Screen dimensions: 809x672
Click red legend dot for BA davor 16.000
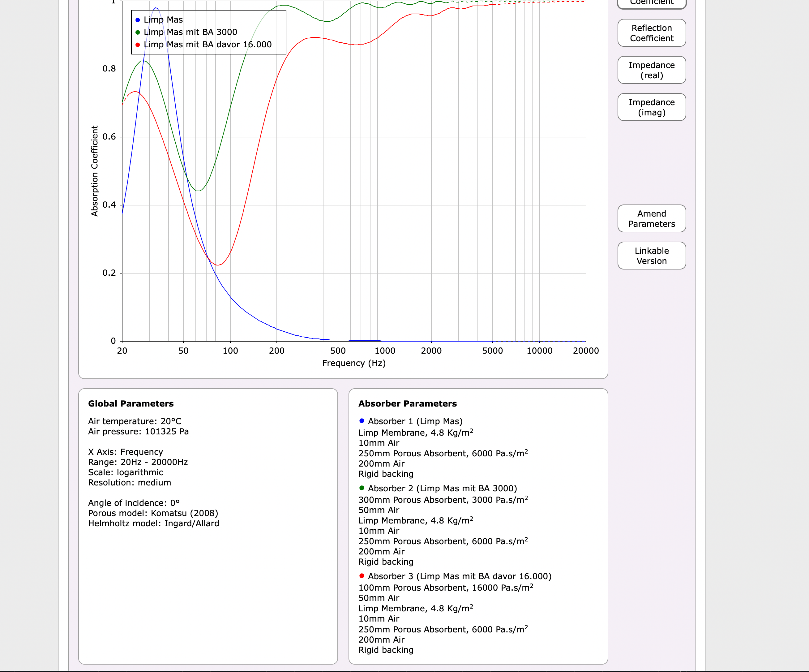pos(138,45)
